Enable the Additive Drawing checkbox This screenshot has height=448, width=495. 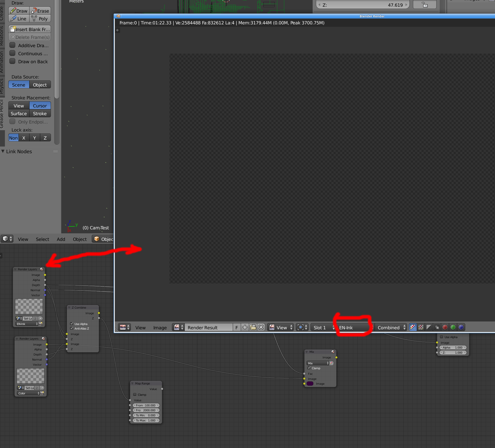[x=12, y=45]
